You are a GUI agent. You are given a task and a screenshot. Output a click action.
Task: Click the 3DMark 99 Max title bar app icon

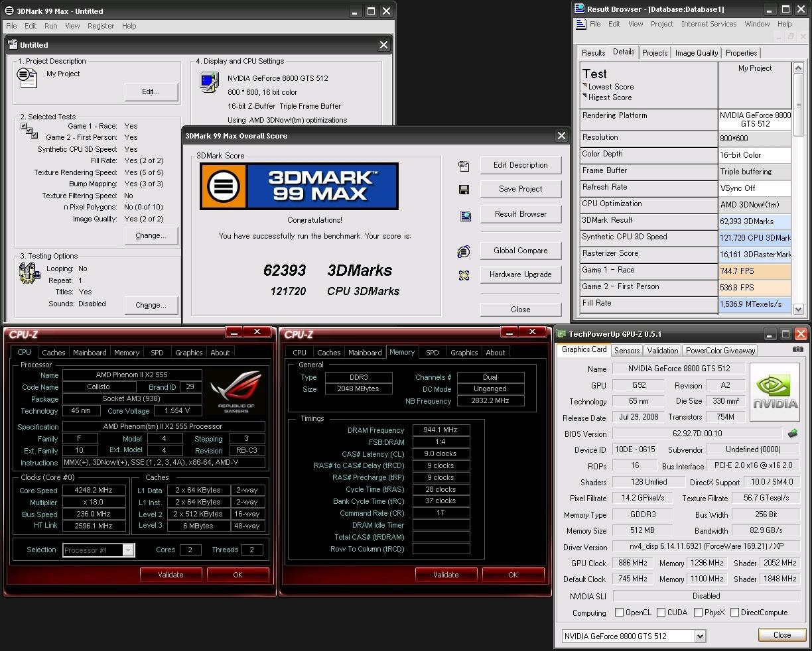(9, 11)
